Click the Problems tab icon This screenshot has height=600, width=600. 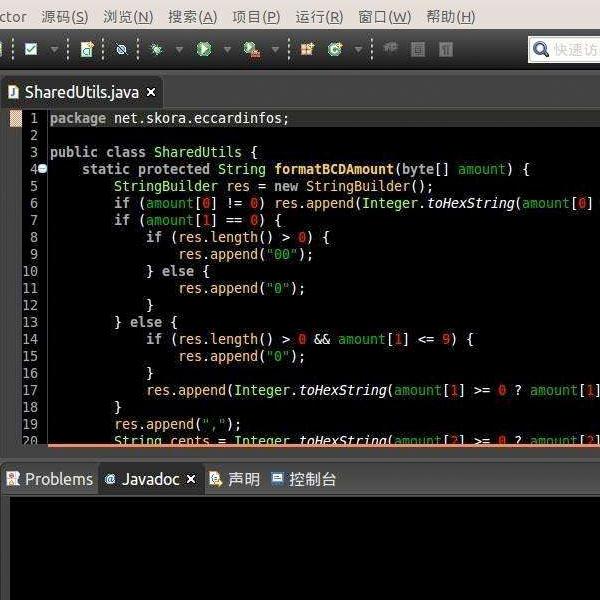13,479
